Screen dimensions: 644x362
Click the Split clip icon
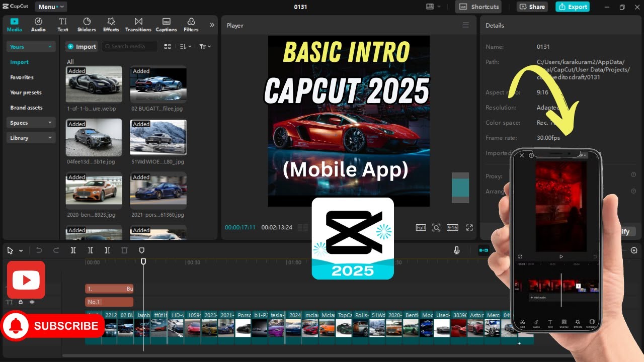click(73, 250)
